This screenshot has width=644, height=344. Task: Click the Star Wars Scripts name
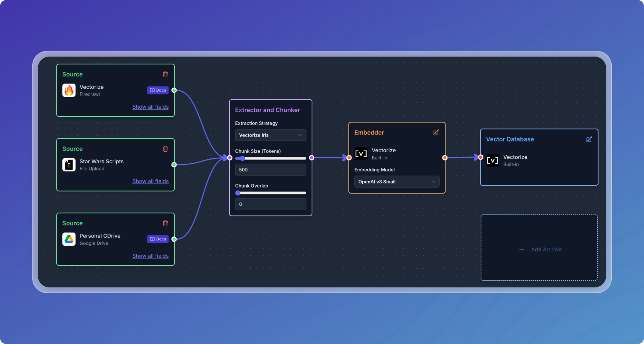[102, 162]
